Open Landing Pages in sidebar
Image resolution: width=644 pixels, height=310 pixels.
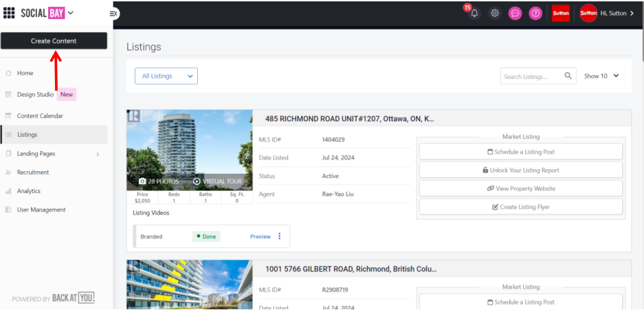coord(36,153)
